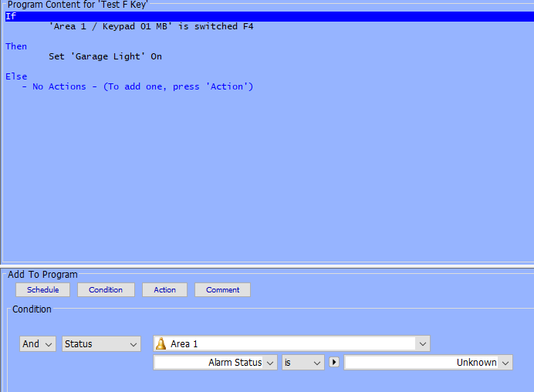Select the 'Then' program line
The height and width of the screenshot is (392, 534).
[16, 46]
